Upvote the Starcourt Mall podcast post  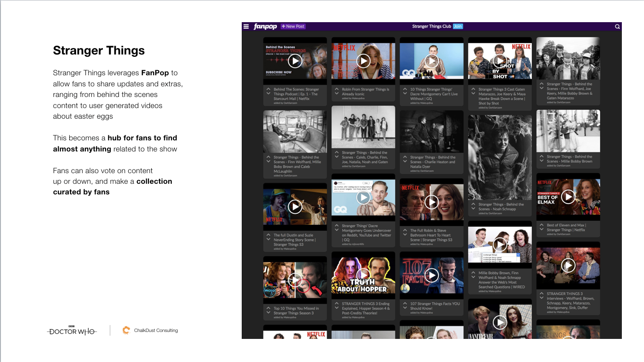coord(268,88)
